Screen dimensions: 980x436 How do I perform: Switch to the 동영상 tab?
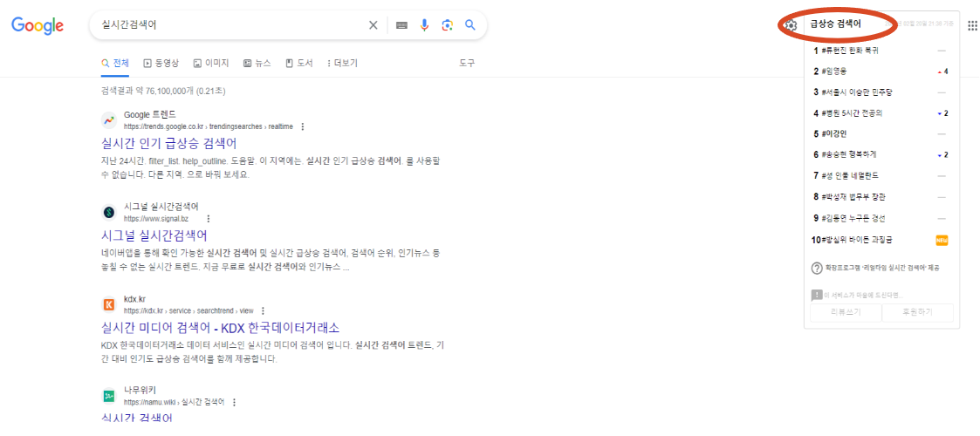pos(161,63)
